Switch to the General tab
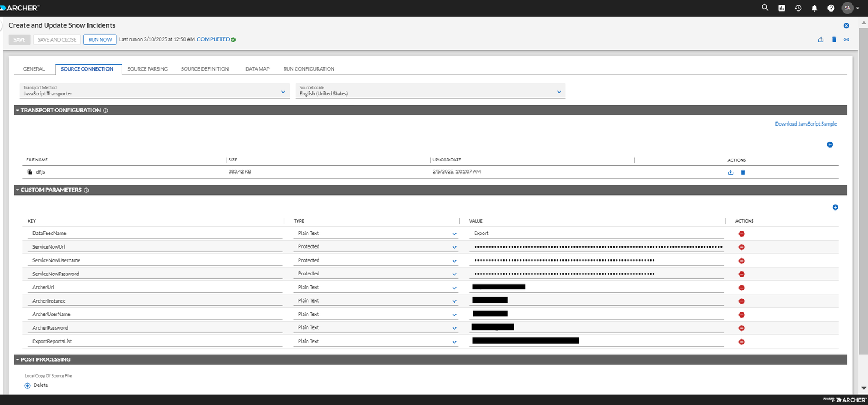Image resolution: width=868 pixels, height=405 pixels. coord(34,69)
